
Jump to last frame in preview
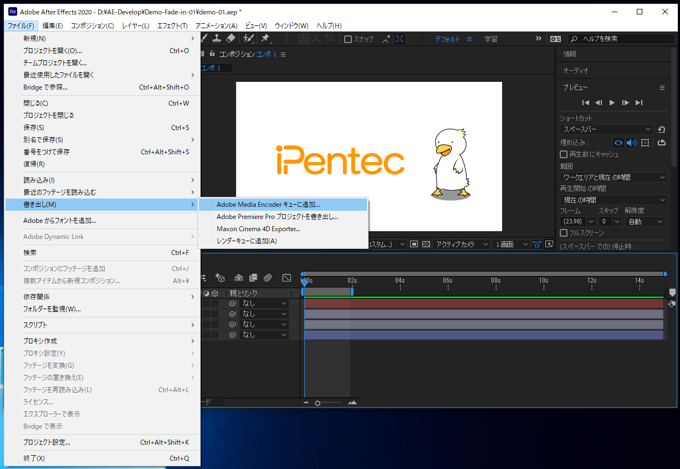(639, 103)
